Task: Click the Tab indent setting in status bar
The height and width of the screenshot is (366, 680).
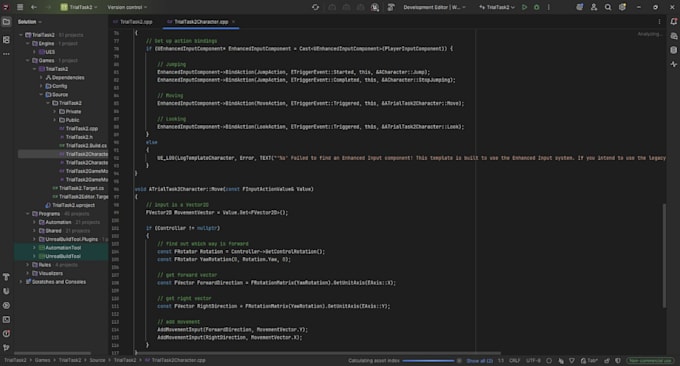Action: [x=589, y=361]
